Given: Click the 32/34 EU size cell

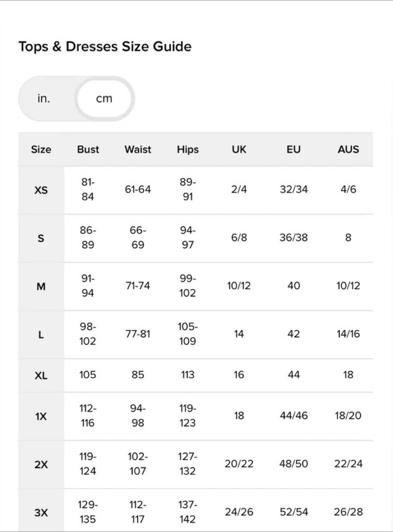Looking at the screenshot, I should coord(293,189).
